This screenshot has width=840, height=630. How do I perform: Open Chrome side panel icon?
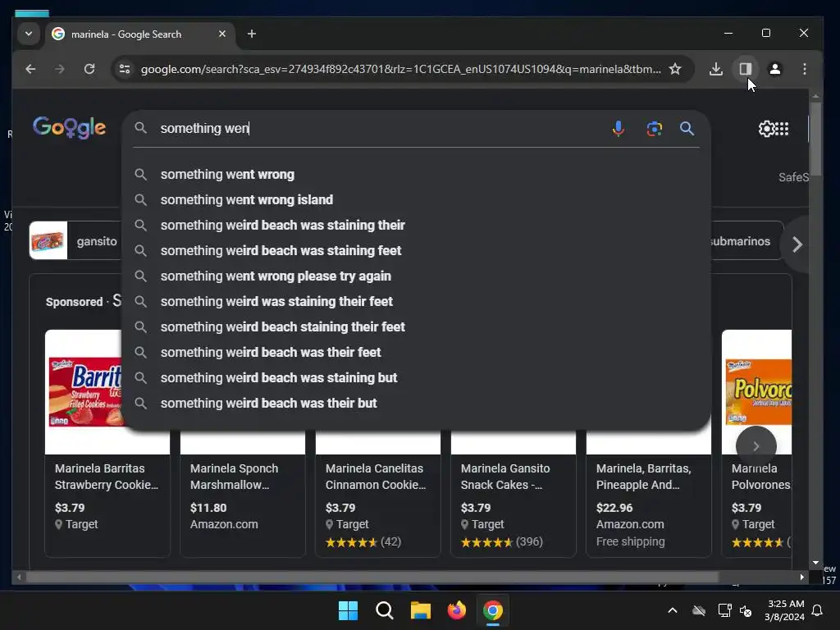click(x=745, y=69)
